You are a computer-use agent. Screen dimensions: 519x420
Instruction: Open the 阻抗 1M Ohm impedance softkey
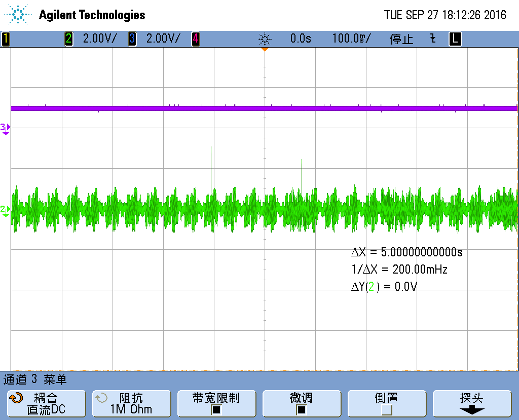[x=131, y=403]
